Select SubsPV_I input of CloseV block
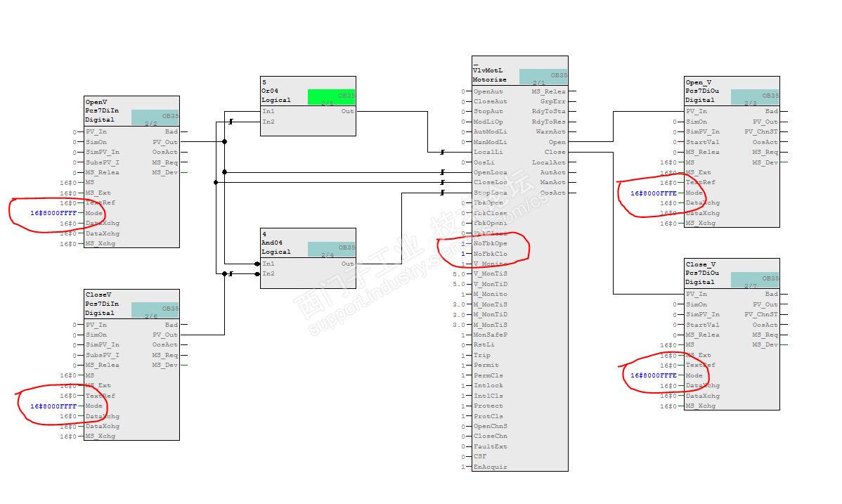The width and height of the screenshot is (842, 504). [103, 355]
